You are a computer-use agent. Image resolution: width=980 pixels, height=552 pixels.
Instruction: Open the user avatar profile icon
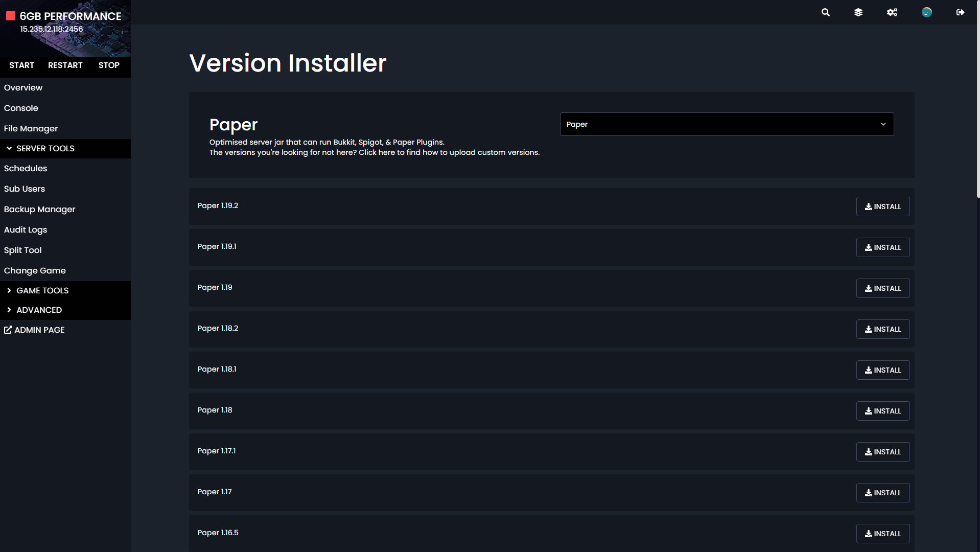(927, 12)
